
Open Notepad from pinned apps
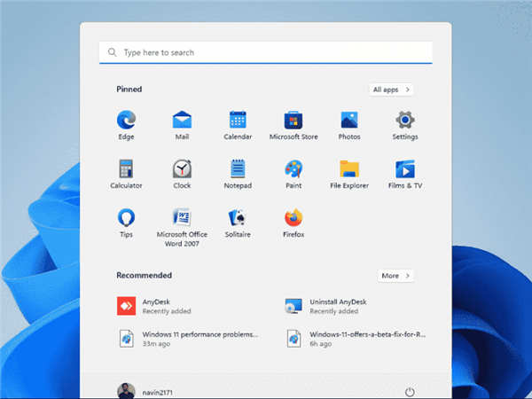point(238,169)
